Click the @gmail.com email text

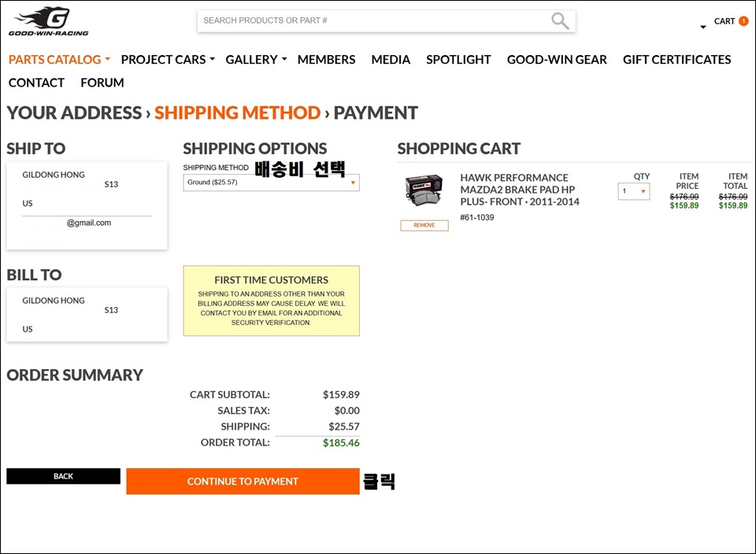(89, 223)
